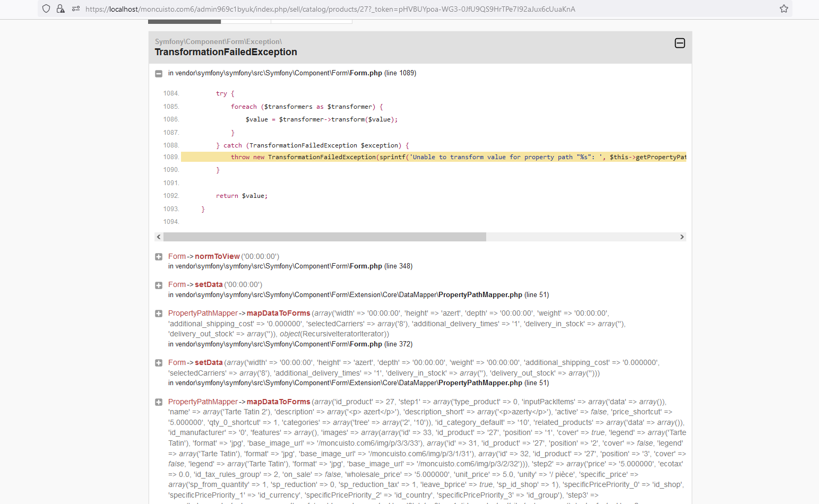Click the highlighted throw line 1089

coord(434,157)
